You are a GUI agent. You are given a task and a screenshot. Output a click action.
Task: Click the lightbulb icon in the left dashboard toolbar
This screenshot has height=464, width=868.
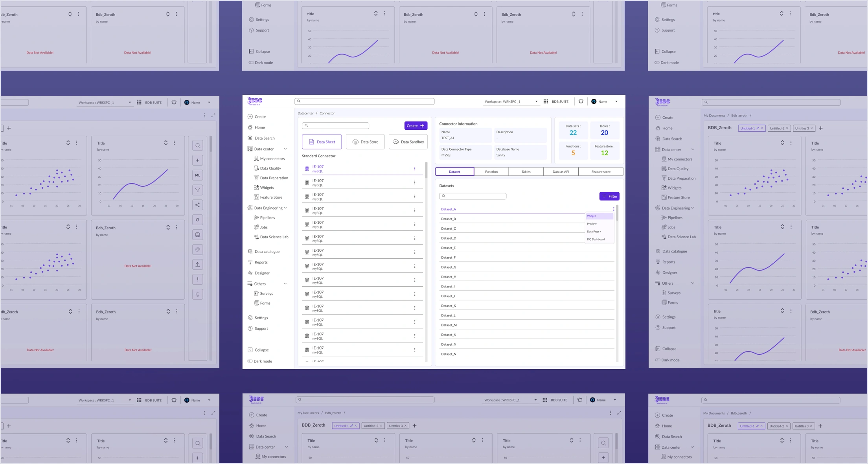197,294
